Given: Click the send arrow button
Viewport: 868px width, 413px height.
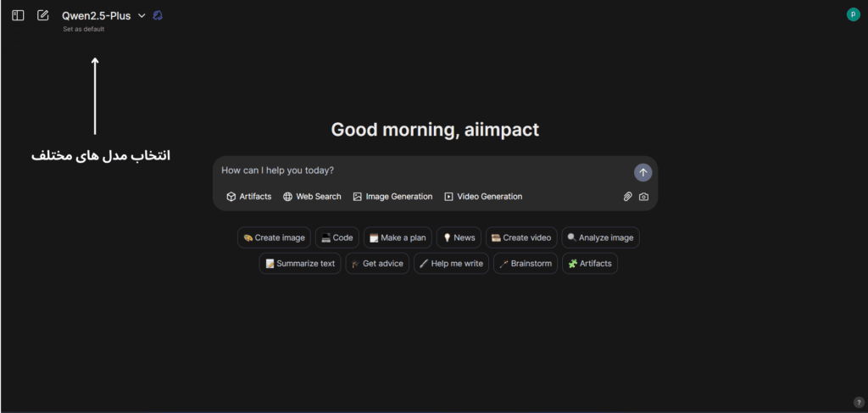Looking at the screenshot, I should pyautogui.click(x=643, y=172).
